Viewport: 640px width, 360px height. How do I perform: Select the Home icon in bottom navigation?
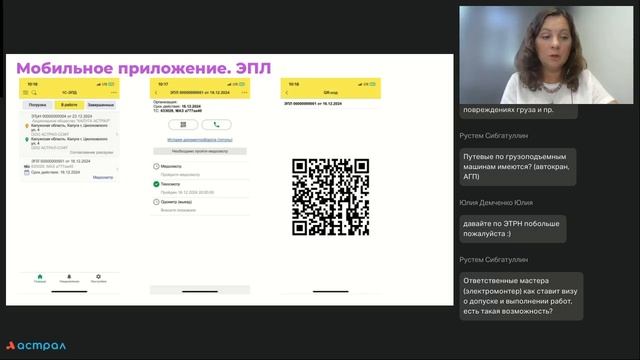click(x=40, y=278)
